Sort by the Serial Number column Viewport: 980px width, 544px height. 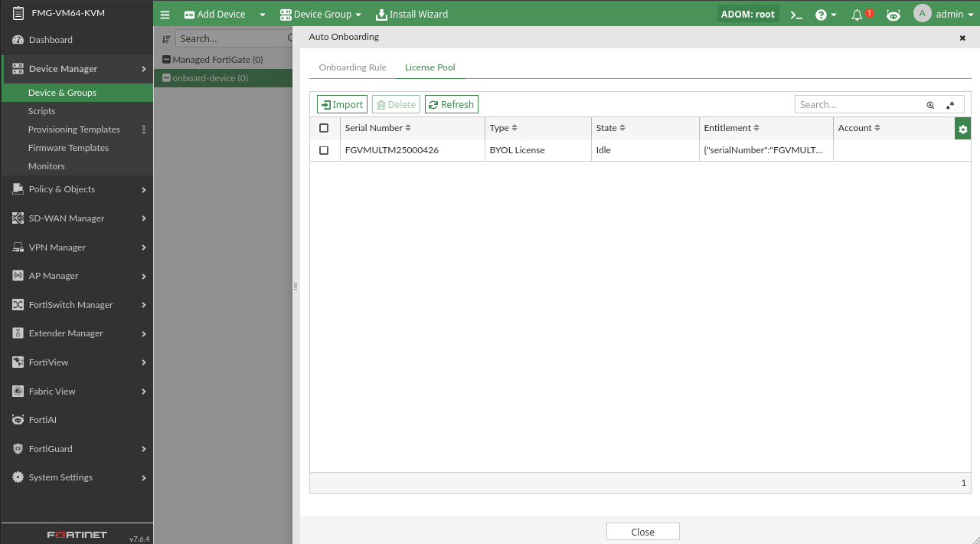[x=378, y=128]
